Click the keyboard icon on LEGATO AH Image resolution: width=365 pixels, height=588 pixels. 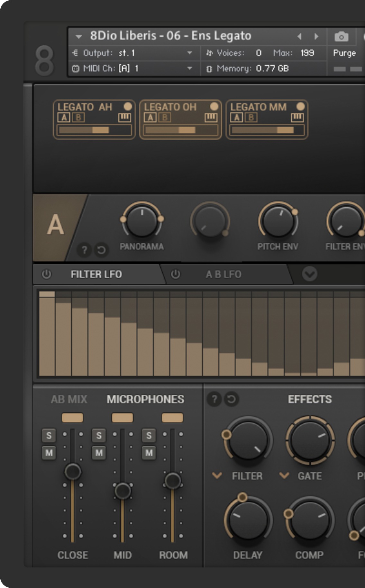124,118
